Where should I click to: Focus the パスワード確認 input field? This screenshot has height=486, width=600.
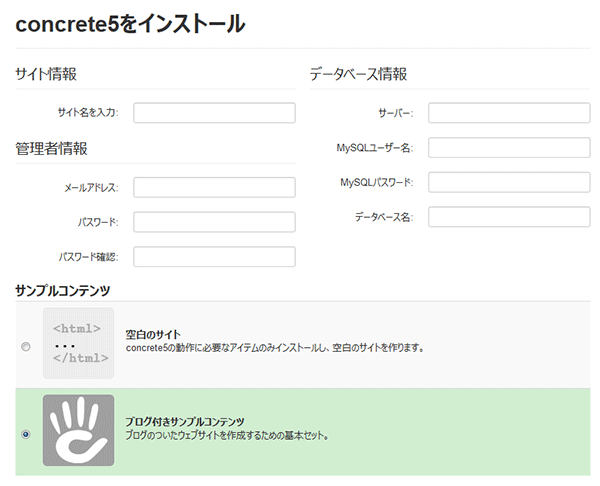click(x=214, y=257)
